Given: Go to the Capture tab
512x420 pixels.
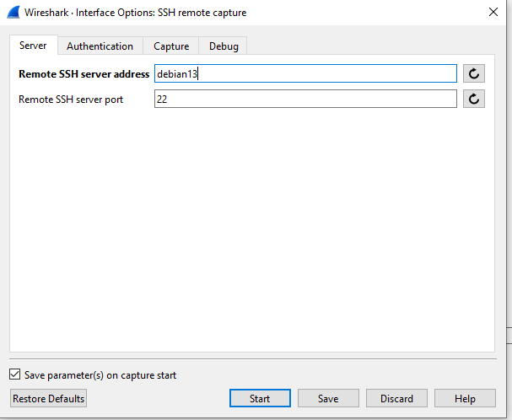Looking at the screenshot, I should [x=170, y=46].
